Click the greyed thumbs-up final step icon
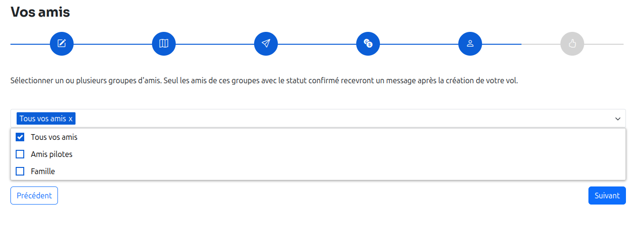 click(572, 44)
